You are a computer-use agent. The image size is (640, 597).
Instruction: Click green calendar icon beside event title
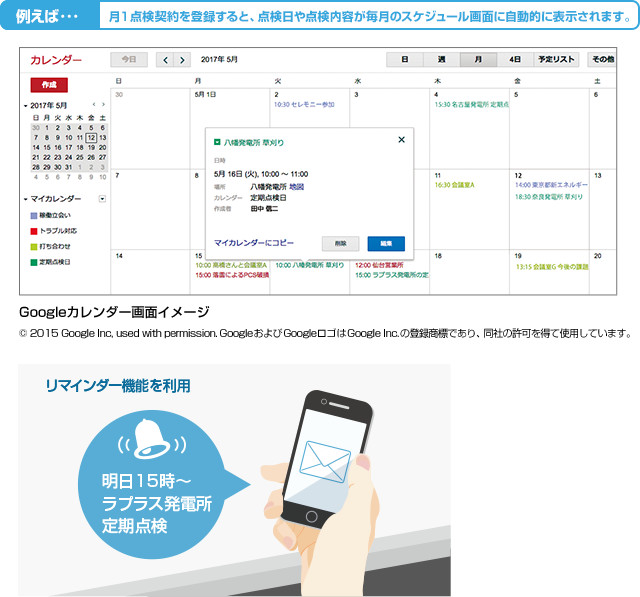[x=217, y=142]
